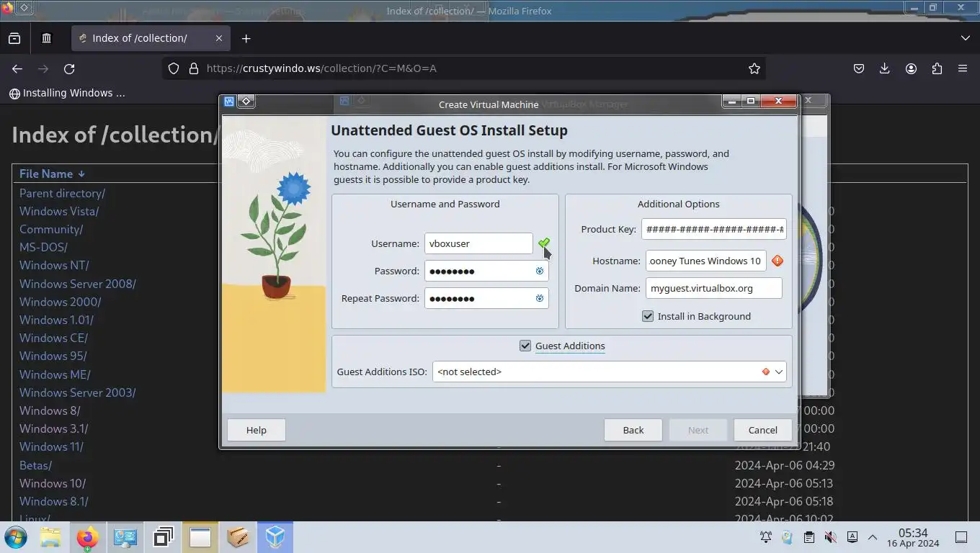Close the Index of /collection/ tab
This screenshot has width=980, height=553.
click(x=219, y=38)
